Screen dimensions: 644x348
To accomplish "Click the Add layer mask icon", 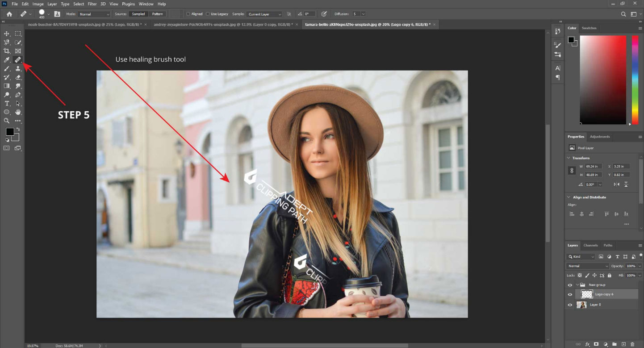I will 596,344.
